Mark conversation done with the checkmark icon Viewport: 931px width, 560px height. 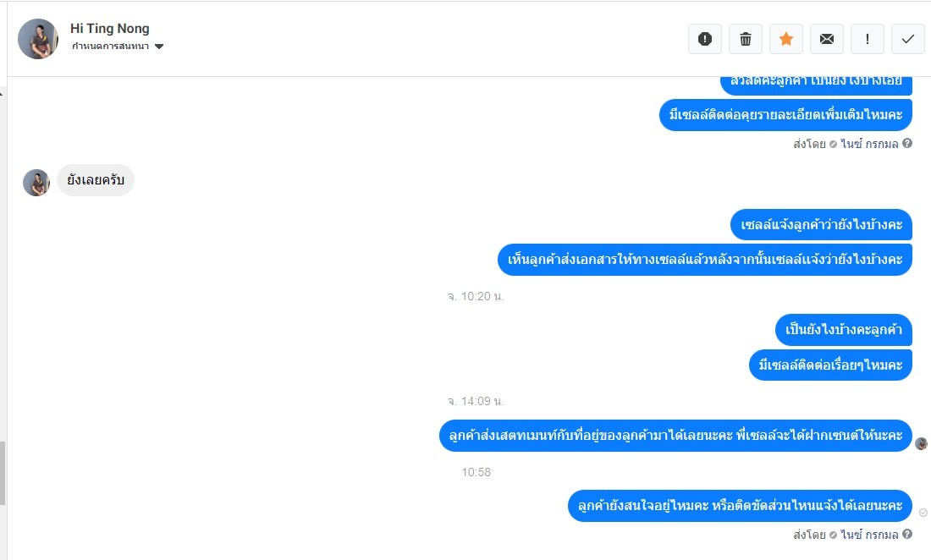coord(908,39)
